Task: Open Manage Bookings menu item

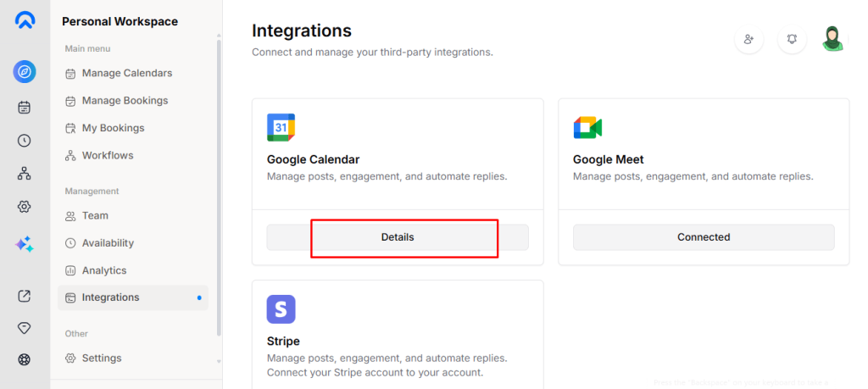Action: 125,100
